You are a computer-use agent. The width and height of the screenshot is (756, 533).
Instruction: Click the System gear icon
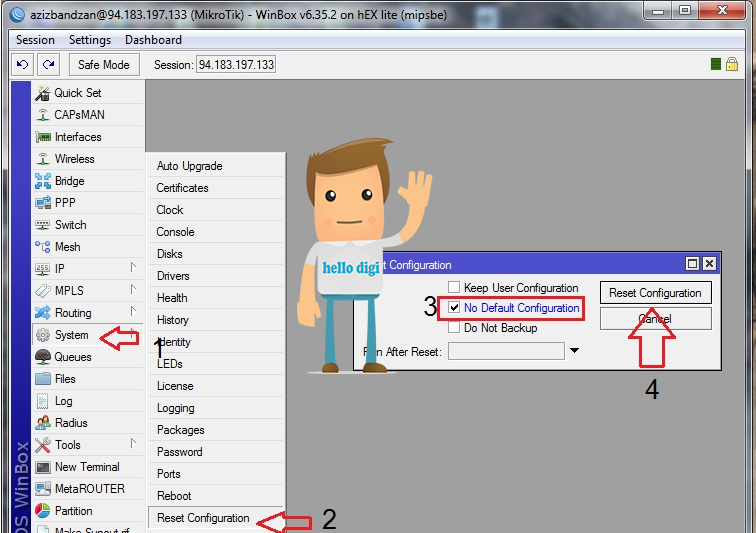point(42,335)
